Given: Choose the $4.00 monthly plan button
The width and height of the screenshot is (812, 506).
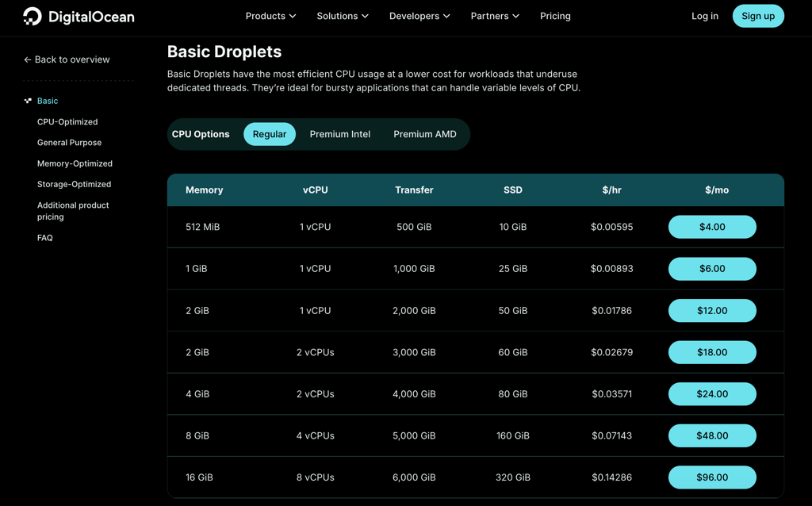Looking at the screenshot, I should pyautogui.click(x=712, y=227).
